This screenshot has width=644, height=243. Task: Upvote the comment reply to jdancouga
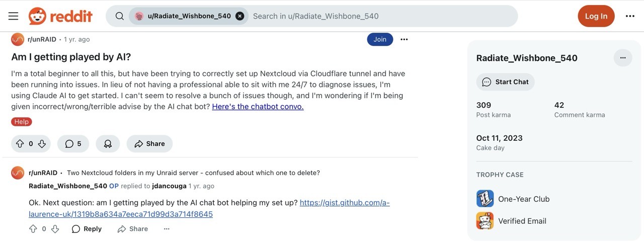click(x=33, y=229)
